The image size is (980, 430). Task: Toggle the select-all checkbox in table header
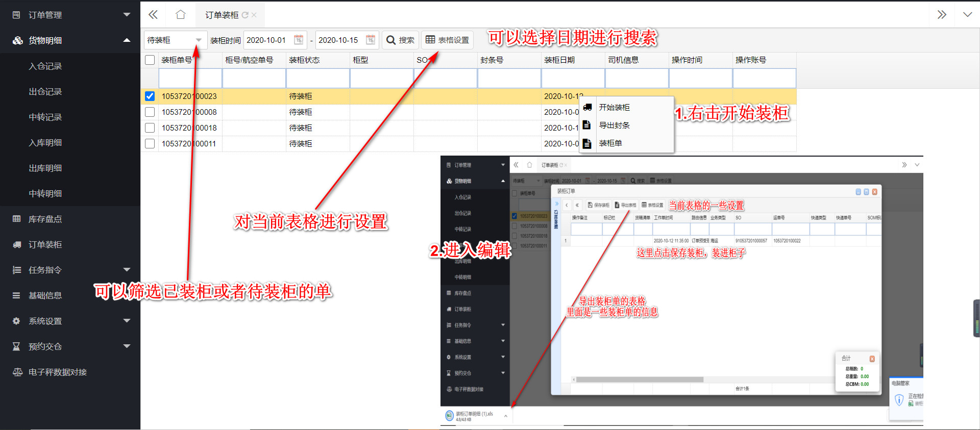150,60
